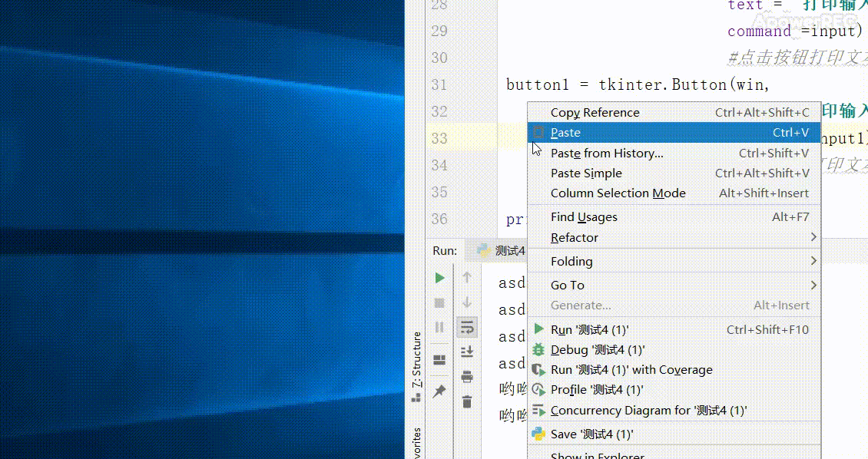Place cursor on 'button1 = tkinter.Button(win,' line
The height and width of the screenshot is (459, 868).
[638, 84]
